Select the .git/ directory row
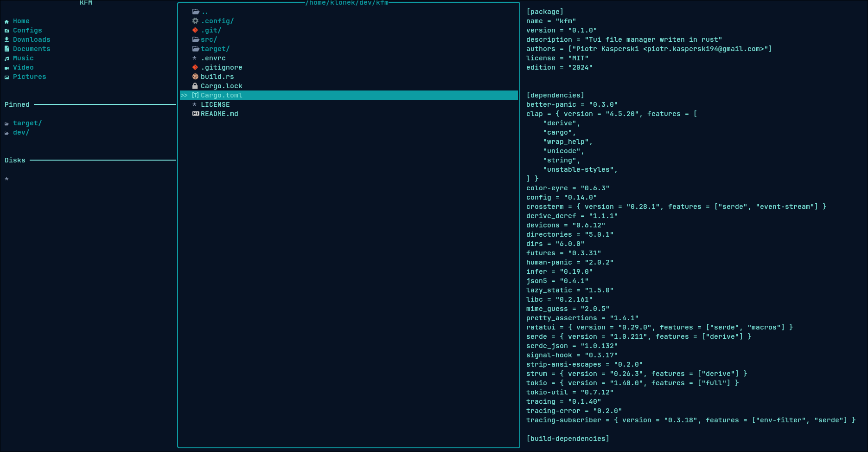 tap(349, 30)
